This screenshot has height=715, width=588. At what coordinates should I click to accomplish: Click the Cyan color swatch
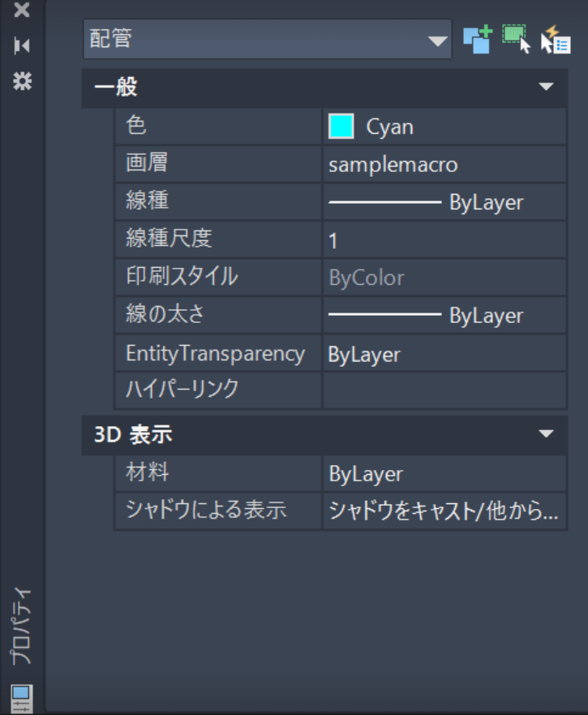pos(341,127)
